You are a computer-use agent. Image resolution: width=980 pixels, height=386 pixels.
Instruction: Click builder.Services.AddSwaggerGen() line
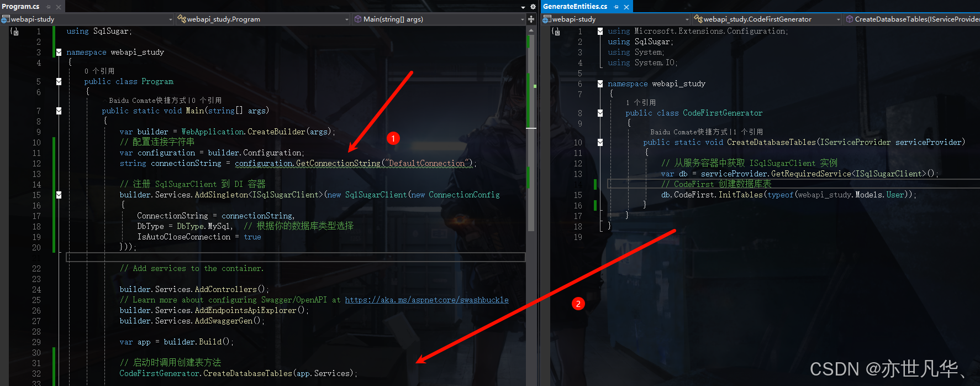click(192, 321)
